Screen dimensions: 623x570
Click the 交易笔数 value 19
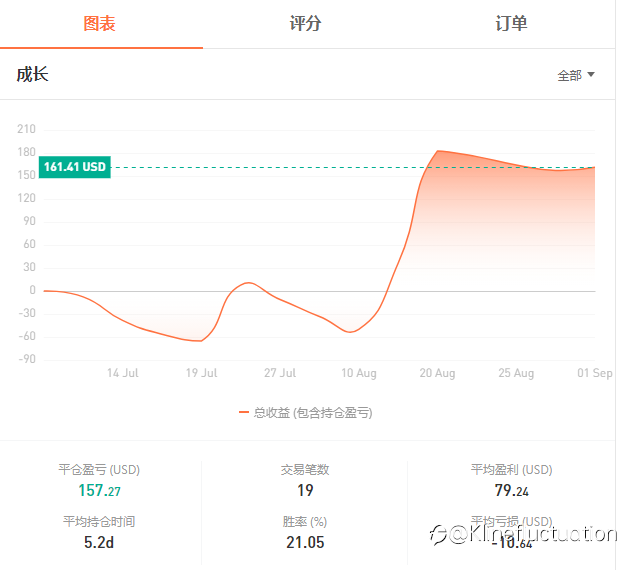tap(305, 491)
